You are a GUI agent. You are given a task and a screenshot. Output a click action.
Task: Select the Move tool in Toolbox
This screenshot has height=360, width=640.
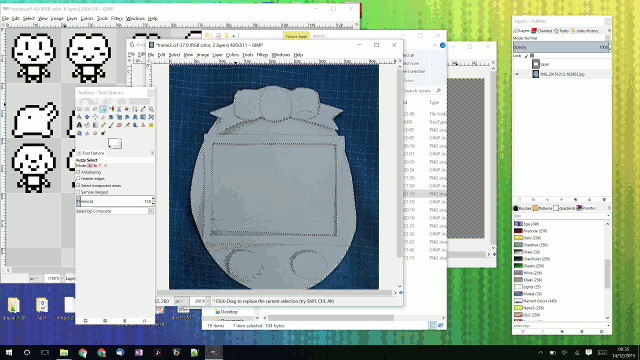(x=87, y=117)
